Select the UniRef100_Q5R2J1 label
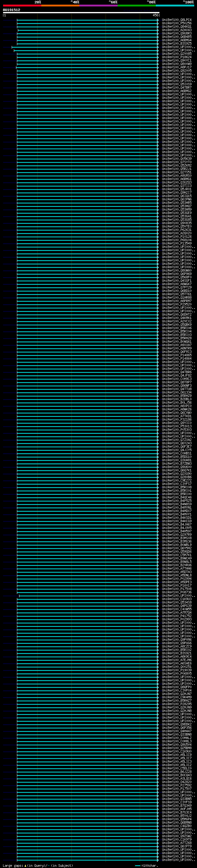The width and height of the screenshot is (197, 868). pos(176,169)
